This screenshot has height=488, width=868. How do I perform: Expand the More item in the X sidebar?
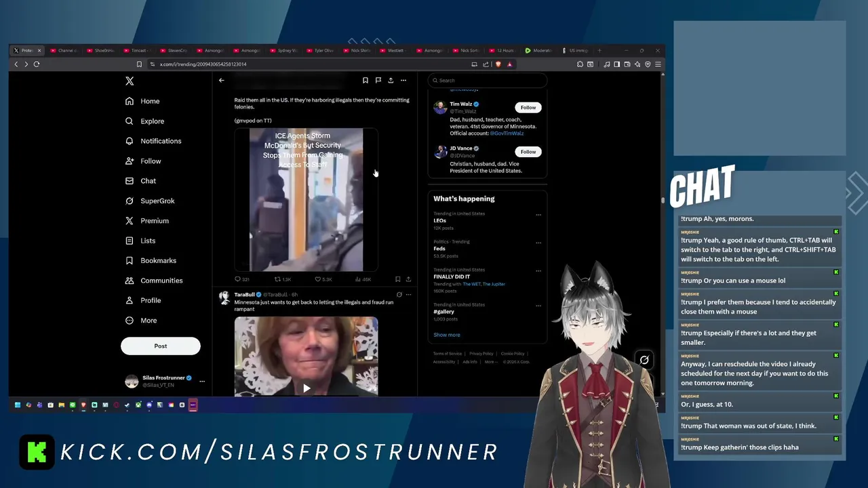[141, 321]
